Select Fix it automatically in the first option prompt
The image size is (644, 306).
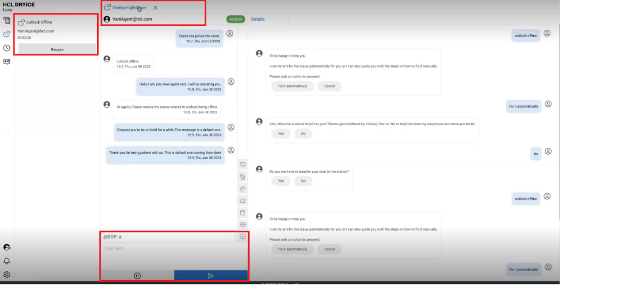[292, 86]
